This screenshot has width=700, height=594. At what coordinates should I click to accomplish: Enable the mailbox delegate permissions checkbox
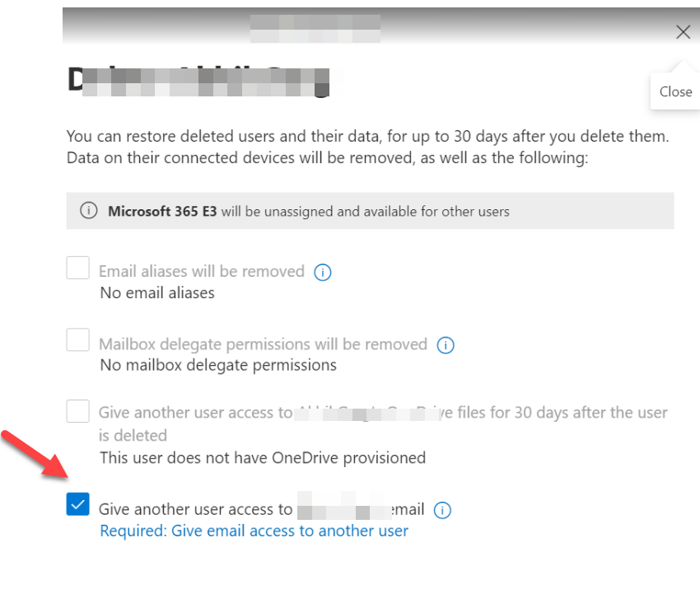tap(77, 339)
